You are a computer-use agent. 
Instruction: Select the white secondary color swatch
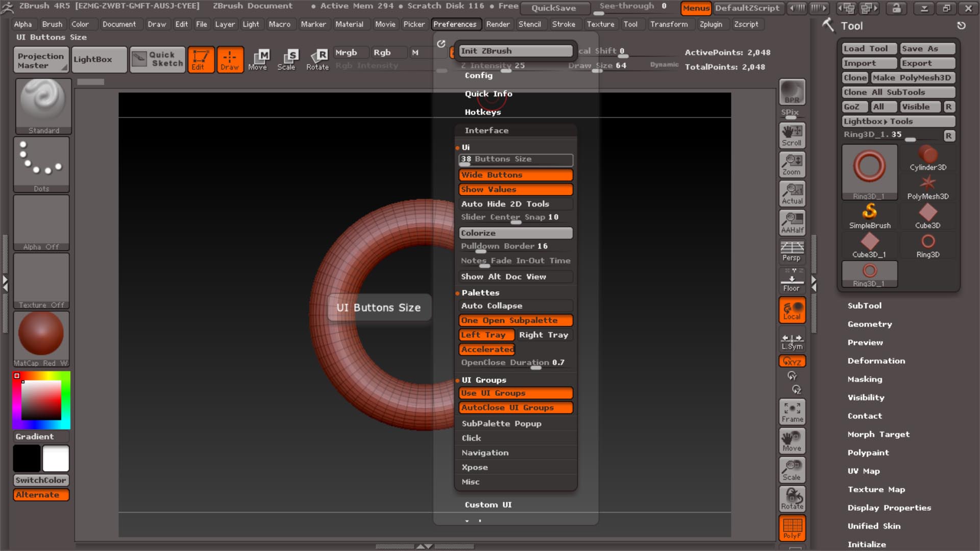[x=56, y=458]
